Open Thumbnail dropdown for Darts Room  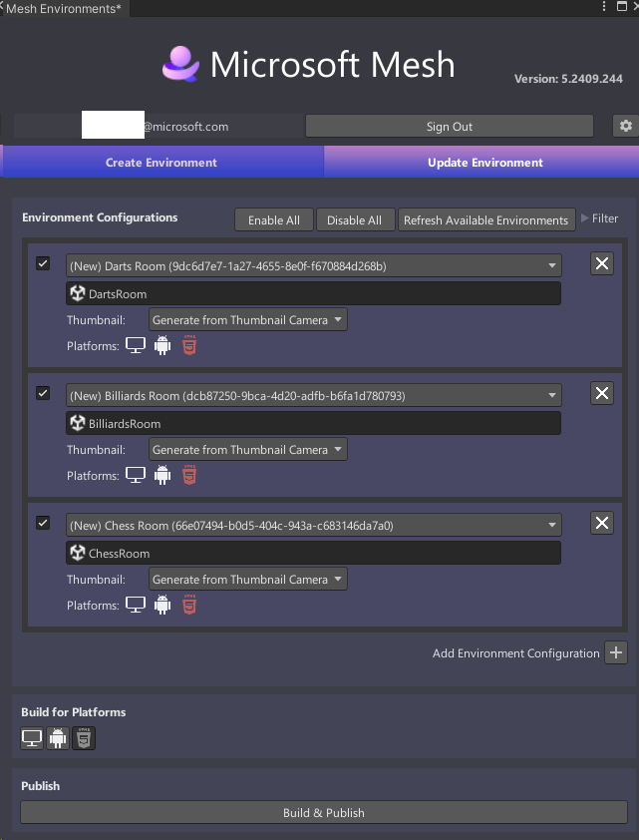click(248, 320)
